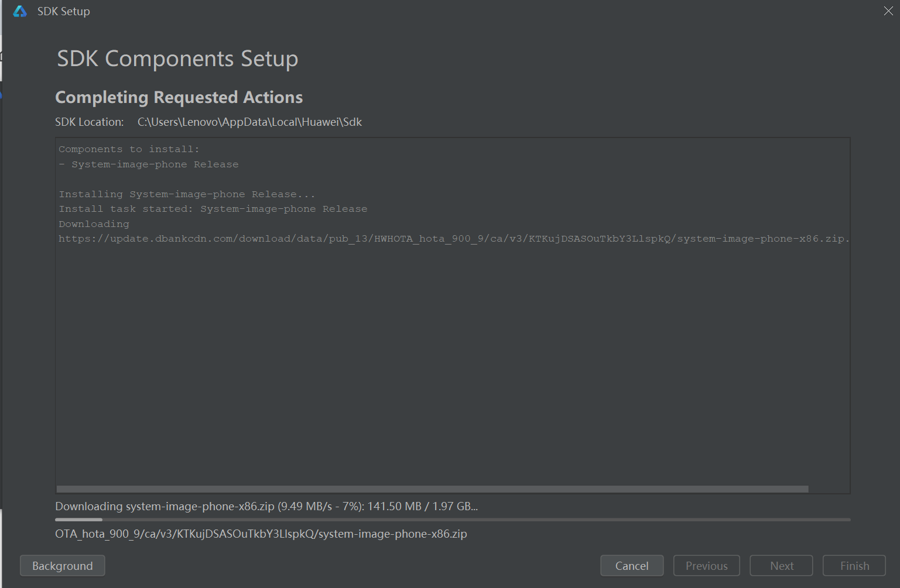Cancel the SDK component installation
This screenshot has height=588, width=900.
(x=632, y=566)
